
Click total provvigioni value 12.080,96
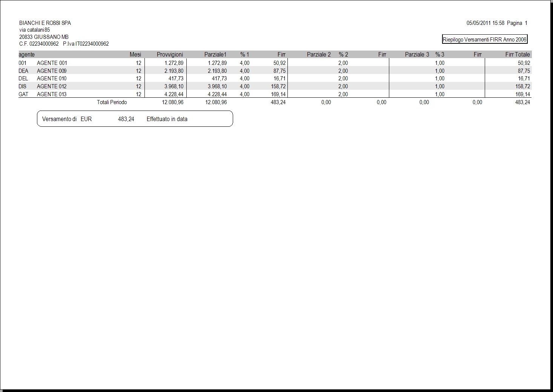pos(173,102)
